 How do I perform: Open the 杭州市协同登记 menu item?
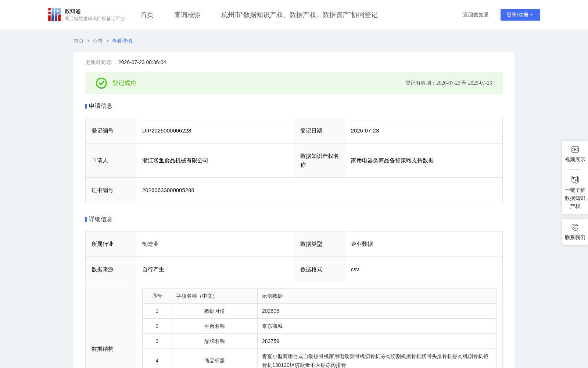click(x=300, y=15)
